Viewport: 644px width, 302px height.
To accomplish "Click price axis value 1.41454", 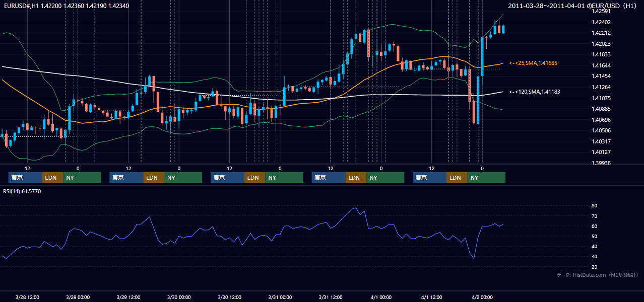I will (x=601, y=76).
